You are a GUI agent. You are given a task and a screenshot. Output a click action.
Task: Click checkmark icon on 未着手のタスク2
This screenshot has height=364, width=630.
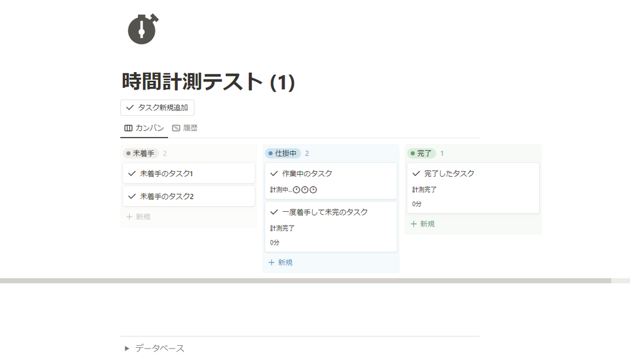coord(132,197)
